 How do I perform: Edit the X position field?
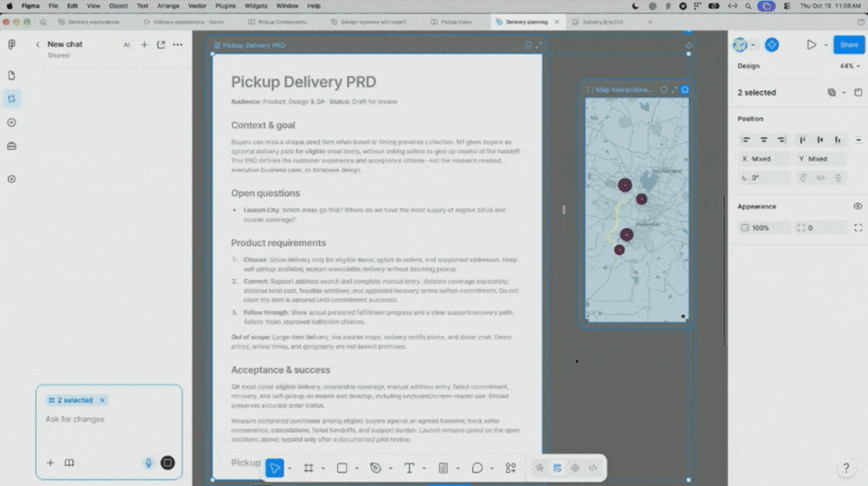[765, 159]
